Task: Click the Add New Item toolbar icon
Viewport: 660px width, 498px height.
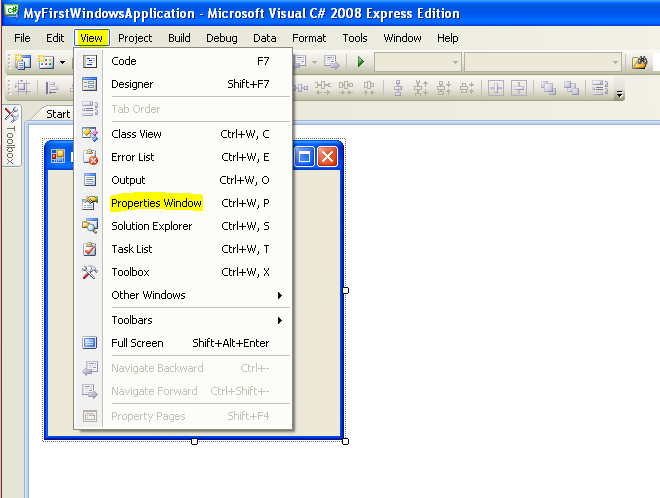Action: [x=46, y=62]
